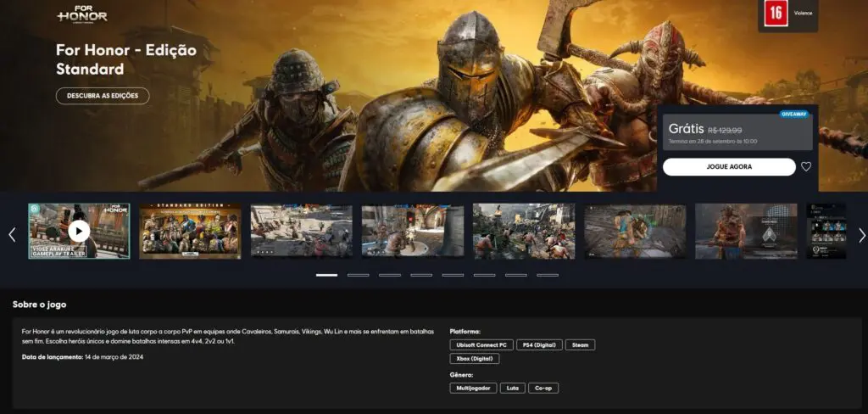Click the For Honor logo
The image size is (868, 414).
(x=82, y=14)
